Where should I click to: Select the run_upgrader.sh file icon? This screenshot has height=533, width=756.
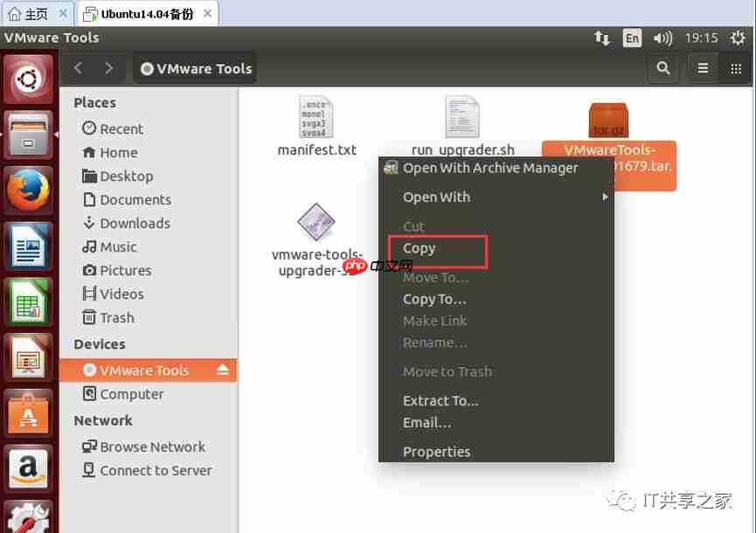[461, 116]
